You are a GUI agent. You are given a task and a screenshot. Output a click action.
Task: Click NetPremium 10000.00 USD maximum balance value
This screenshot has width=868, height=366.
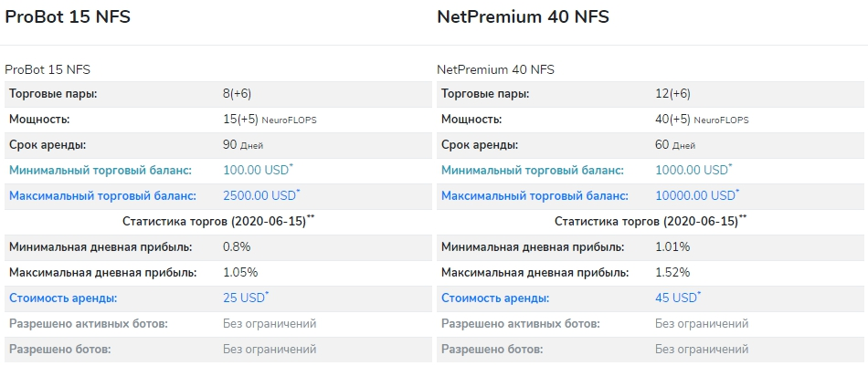[697, 195]
